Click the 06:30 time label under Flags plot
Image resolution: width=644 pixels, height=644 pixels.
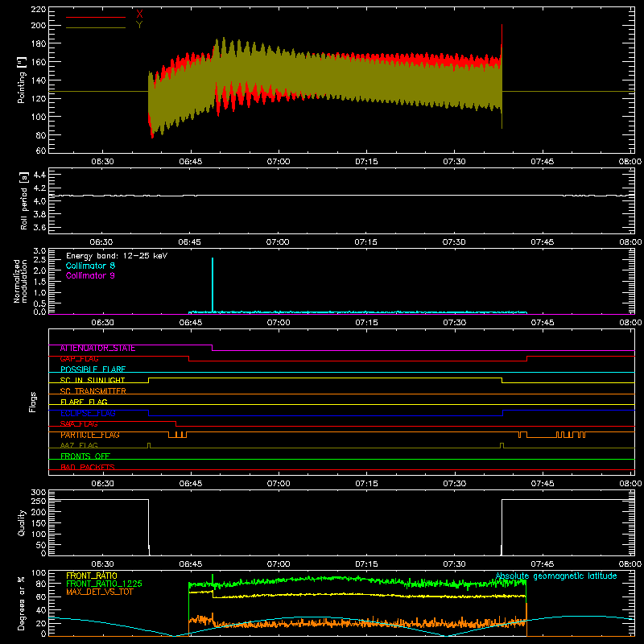(103, 484)
